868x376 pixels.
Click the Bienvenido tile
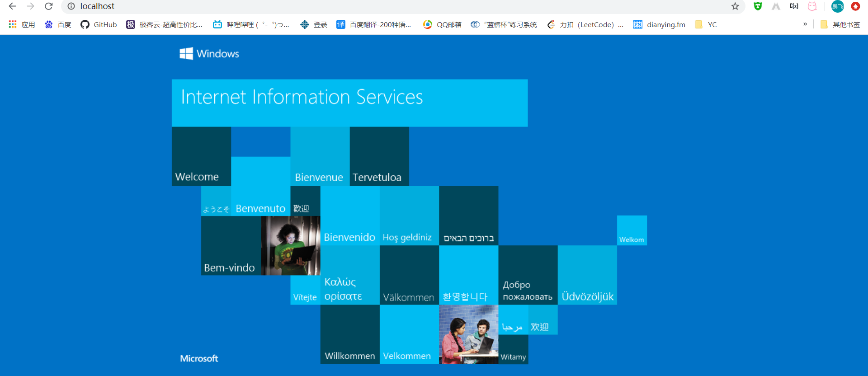350,216
